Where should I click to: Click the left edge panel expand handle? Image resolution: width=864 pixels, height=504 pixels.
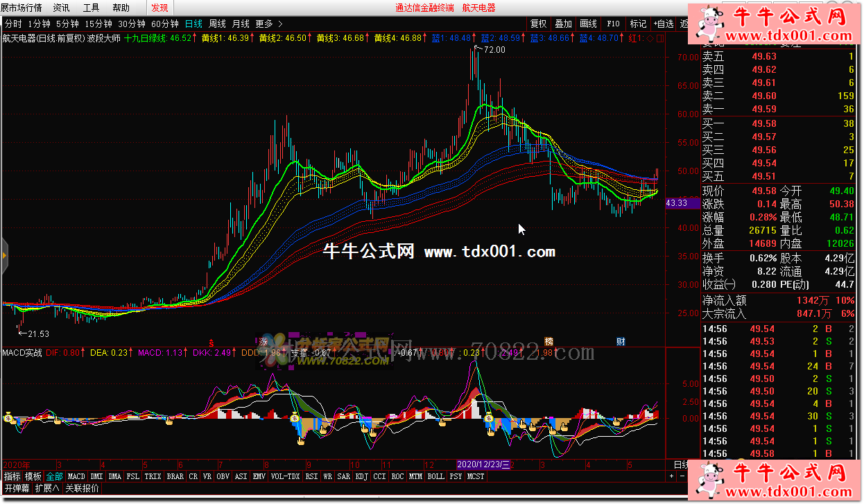[x=3, y=256]
